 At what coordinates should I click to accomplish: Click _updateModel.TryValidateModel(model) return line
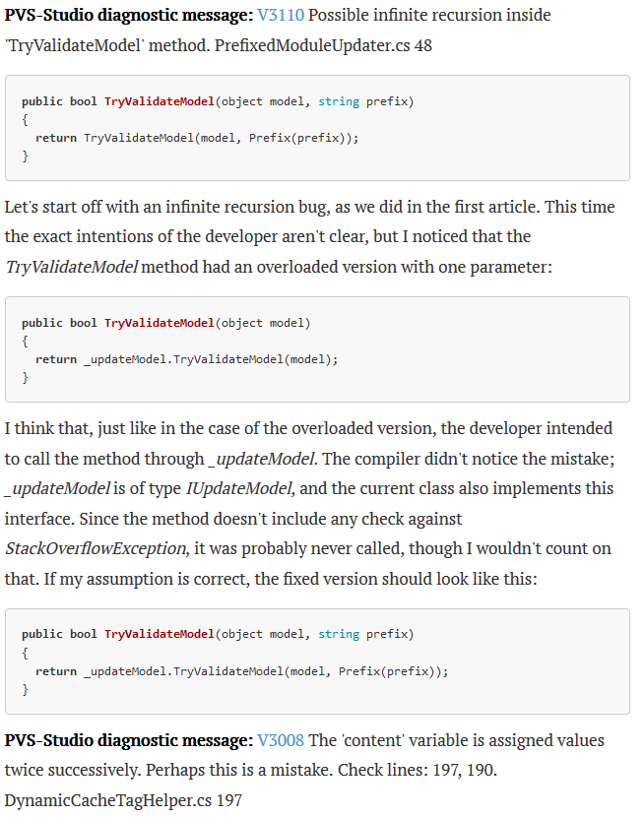[186, 359]
